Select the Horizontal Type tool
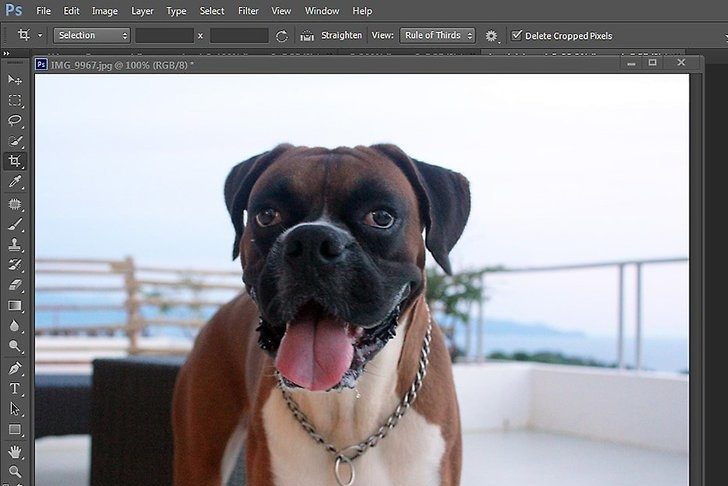Image resolution: width=728 pixels, height=486 pixels. pos(15,388)
